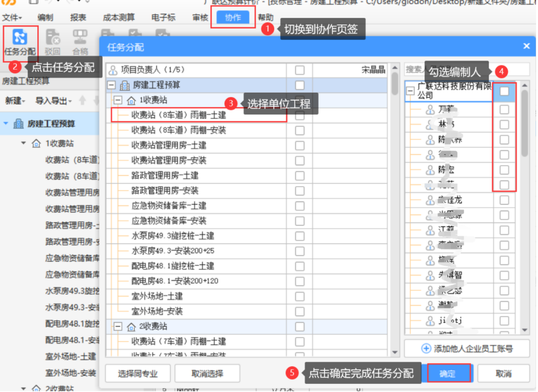Tick checkbox for 收费站管理用房-土建
Image resolution: width=538 pixels, height=392 pixels.
300,146
